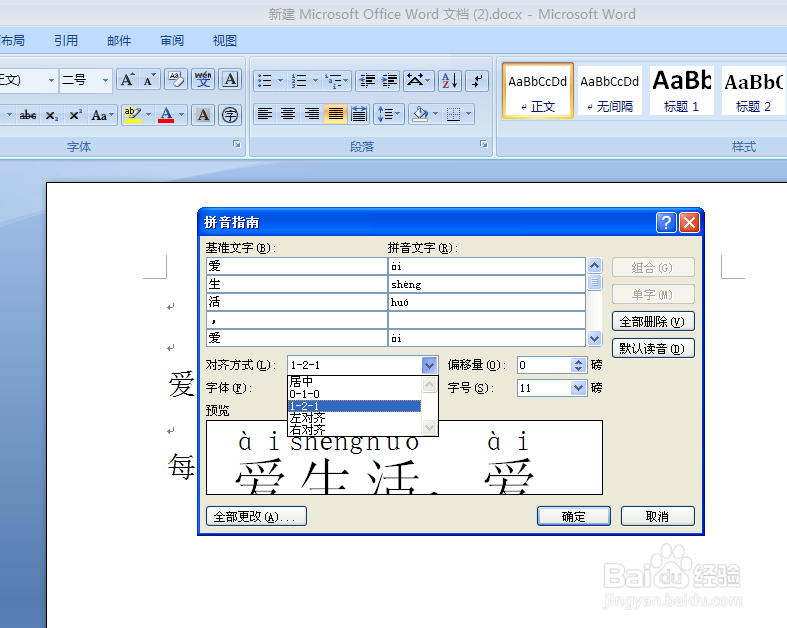Open the Font dialog launcher

pyautogui.click(x=236, y=145)
